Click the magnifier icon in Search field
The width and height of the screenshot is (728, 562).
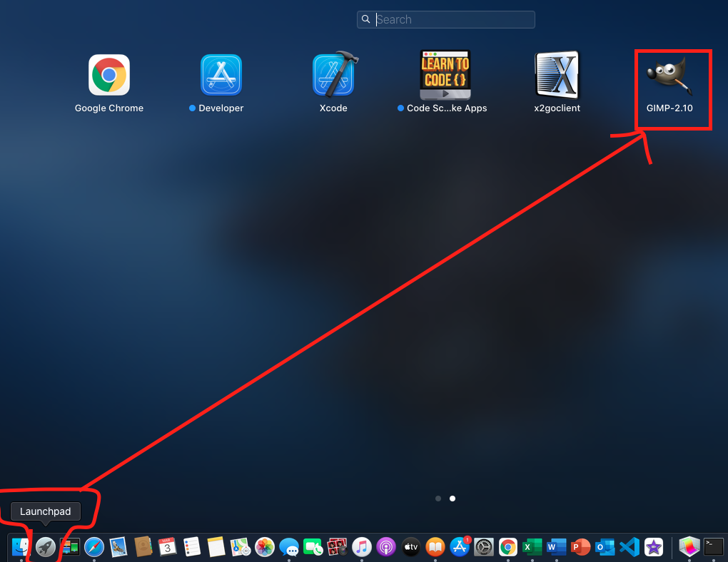coord(366,19)
